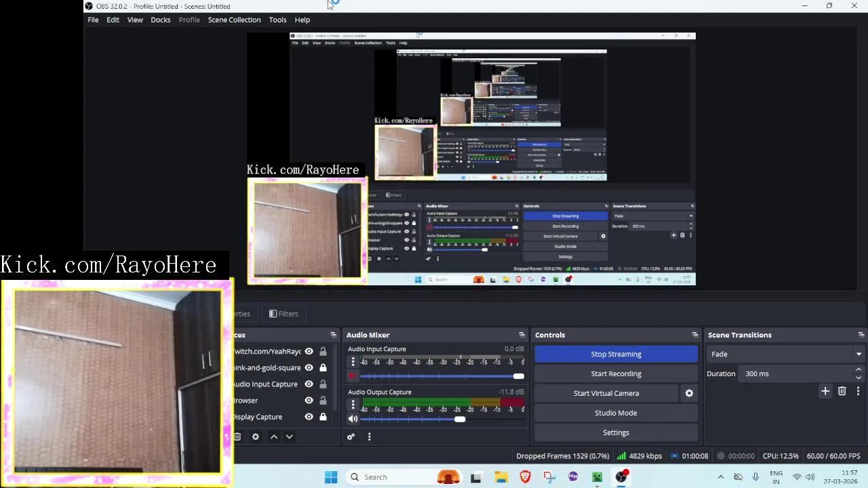Open source Filters button
The width and height of the screenshot is (868, 488).
[x=283, y=314]
